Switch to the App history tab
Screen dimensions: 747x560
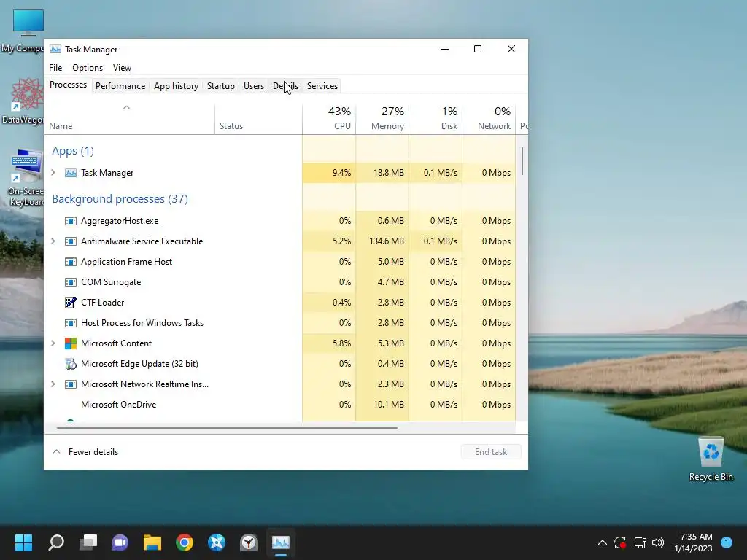point(176,86)
